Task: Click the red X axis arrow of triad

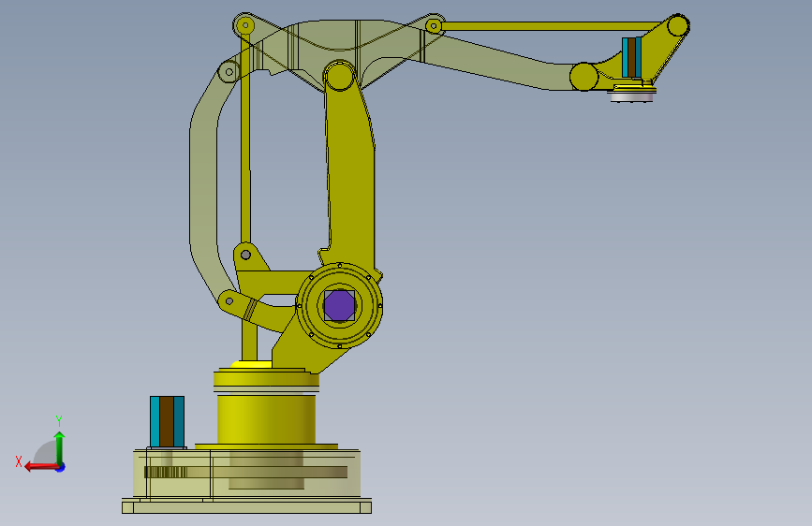Action: [41, 467]
